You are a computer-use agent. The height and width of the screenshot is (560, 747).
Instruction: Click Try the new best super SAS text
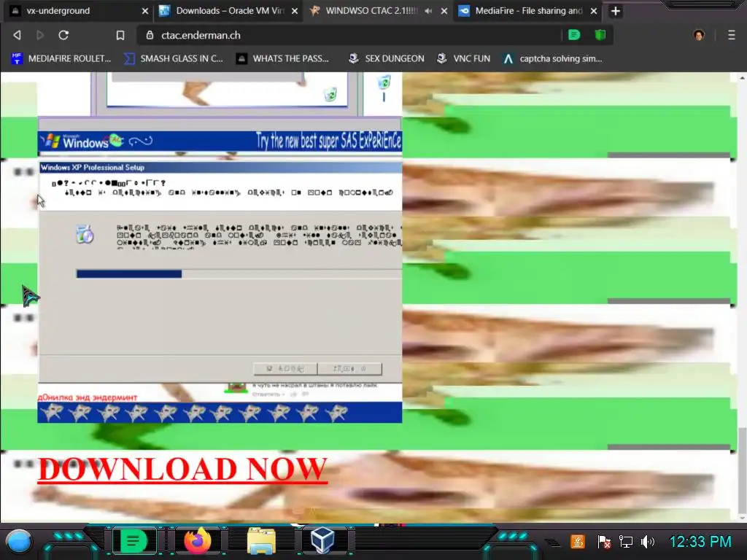[329, 141]
